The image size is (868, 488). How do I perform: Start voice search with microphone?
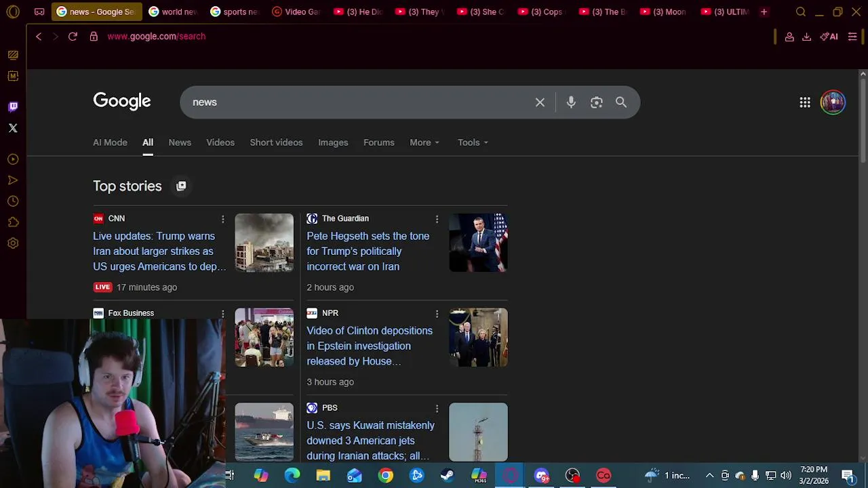pos(571,102)
